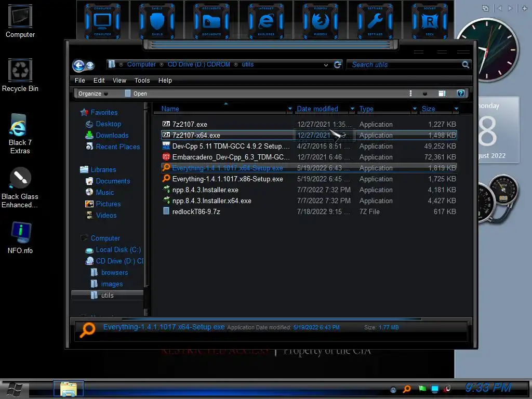The image size is (532, 399).
Task: Open the Help menu
Action: (x=165, y=81)
